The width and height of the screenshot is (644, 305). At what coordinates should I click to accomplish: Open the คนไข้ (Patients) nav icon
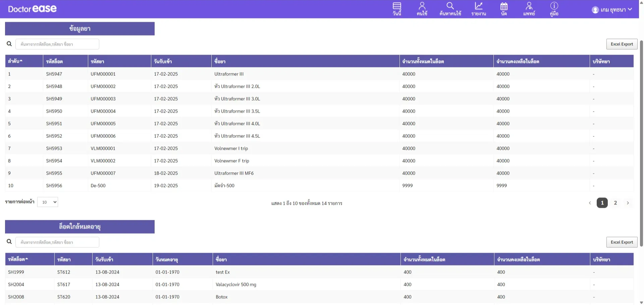[x=422, y=9]
